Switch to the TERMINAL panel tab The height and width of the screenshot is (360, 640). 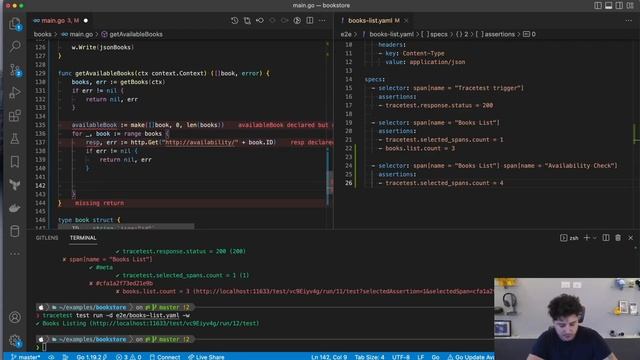point(83,238)
